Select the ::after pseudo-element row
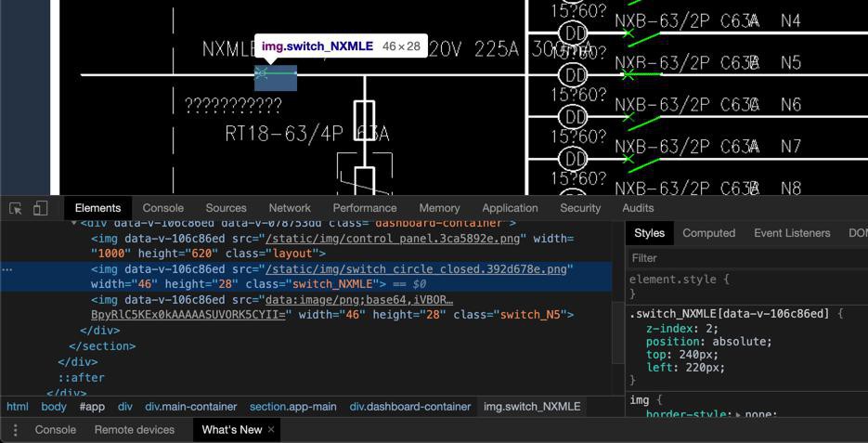Image resolution: width=868 pixels, height=443 pixels. (82, 378)
